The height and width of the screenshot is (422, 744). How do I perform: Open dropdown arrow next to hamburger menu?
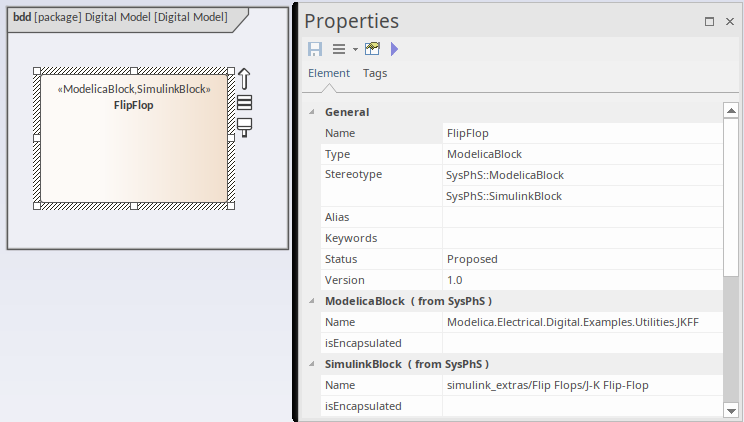(x=355, y=49)
